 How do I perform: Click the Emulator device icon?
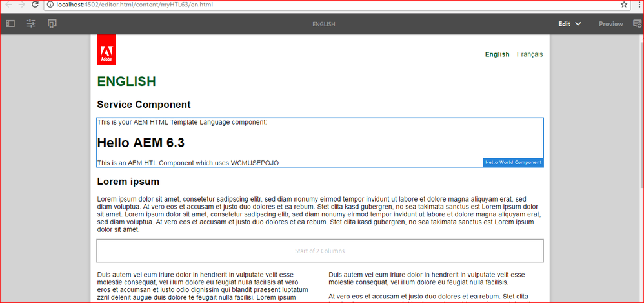pyautogui.click(x=52, y=24)
